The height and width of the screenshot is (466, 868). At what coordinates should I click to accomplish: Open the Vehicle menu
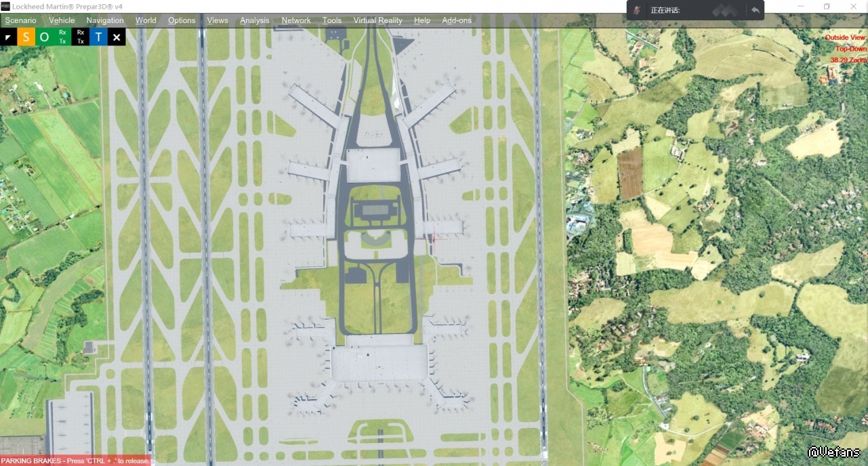click(62, 20)
